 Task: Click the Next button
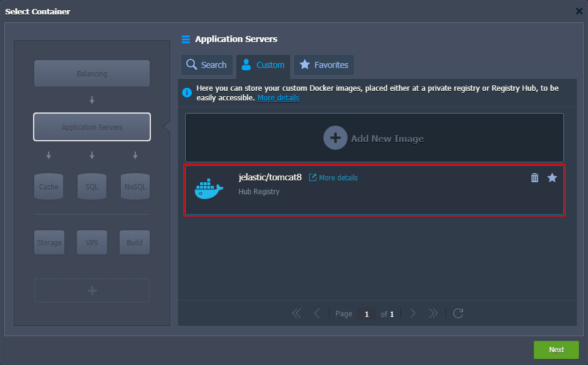[556, 349]
